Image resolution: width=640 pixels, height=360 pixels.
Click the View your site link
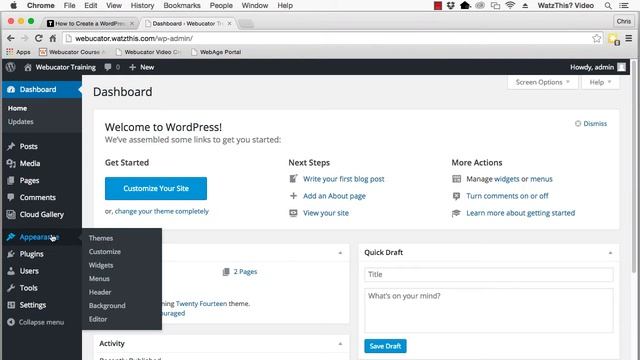pyautogui.click(x=326, y=213)
